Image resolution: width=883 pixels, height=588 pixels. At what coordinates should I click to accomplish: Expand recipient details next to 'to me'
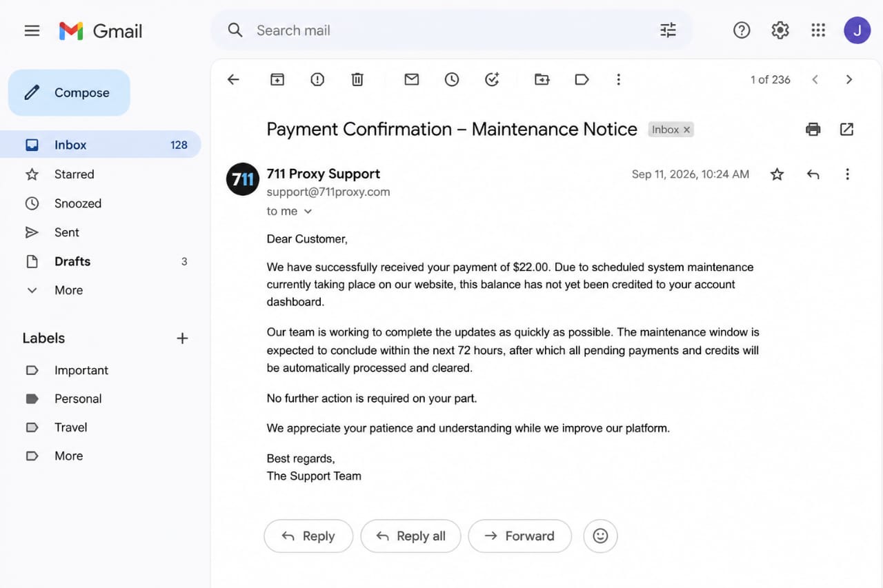tap(308, 212)
